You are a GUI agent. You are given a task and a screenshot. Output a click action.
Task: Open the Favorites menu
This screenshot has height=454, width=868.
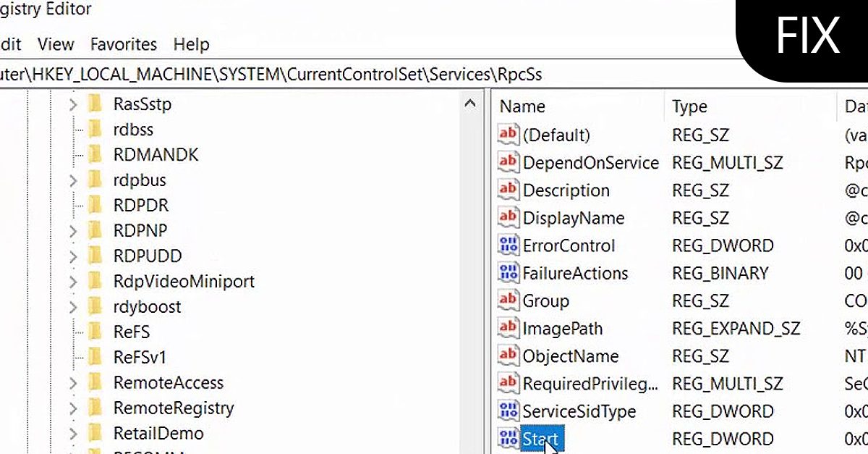[x=123, y=44]
